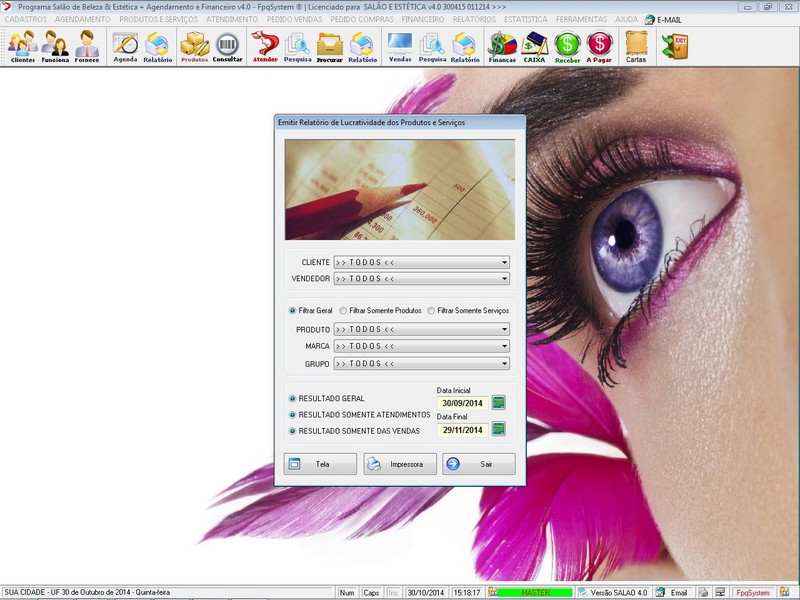Open the CADASTROS menu
The width and height of the screenshot is (800, 600).
point(26,19)
